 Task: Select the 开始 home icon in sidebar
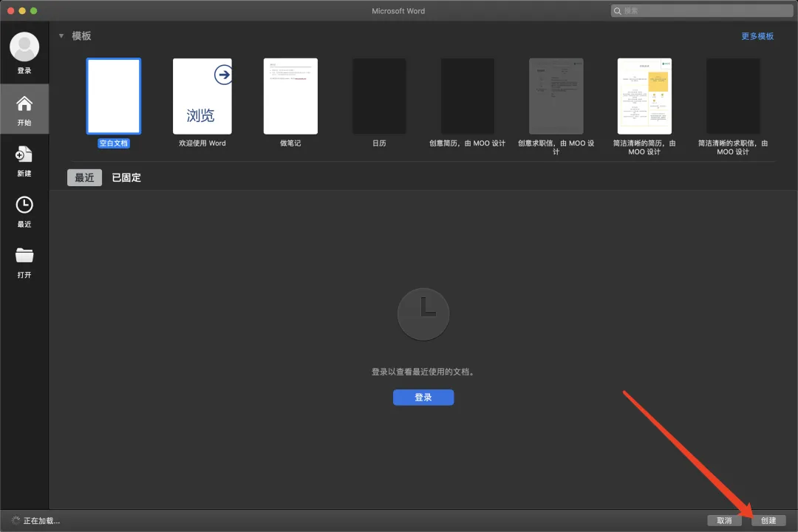click(24, 104)
